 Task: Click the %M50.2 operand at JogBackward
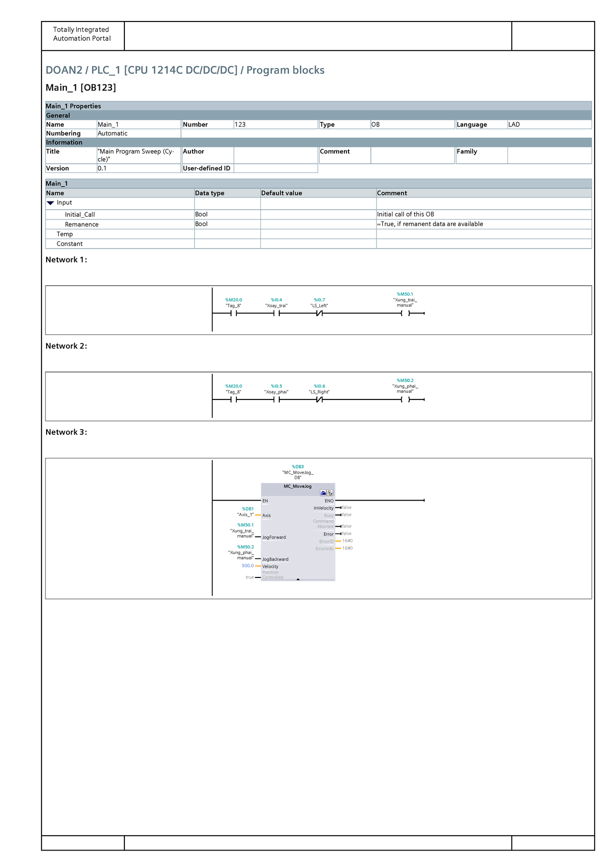(241, 552)
